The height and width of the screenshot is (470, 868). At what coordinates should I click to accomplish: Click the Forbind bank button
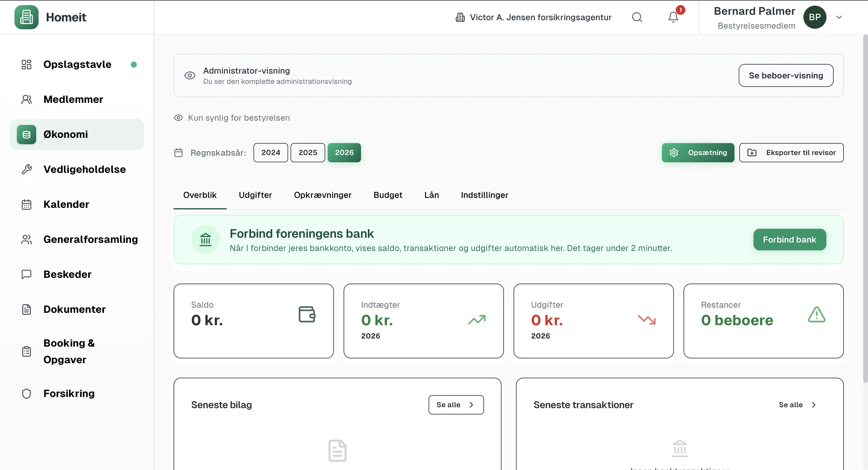[790, 240]
